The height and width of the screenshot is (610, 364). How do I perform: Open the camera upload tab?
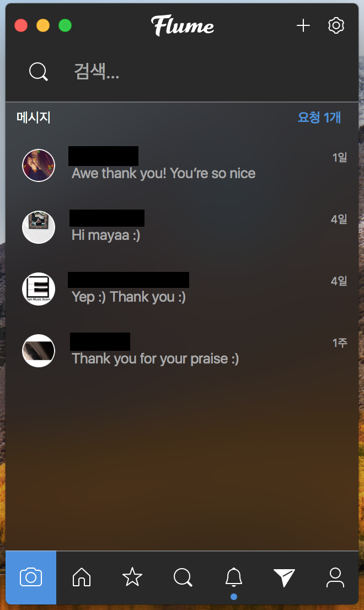[x=31, y=577]
